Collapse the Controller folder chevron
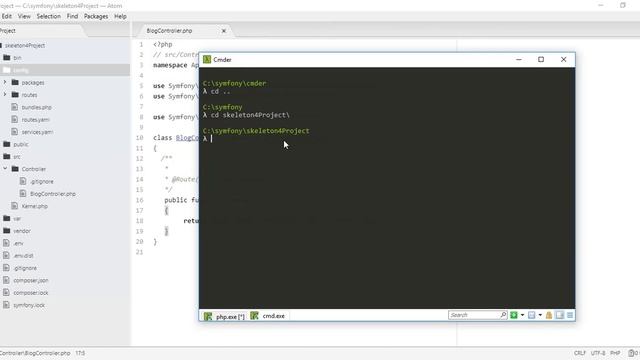This screenshot has height=360, width=640. pyautogui.click(x=5, y=169)
